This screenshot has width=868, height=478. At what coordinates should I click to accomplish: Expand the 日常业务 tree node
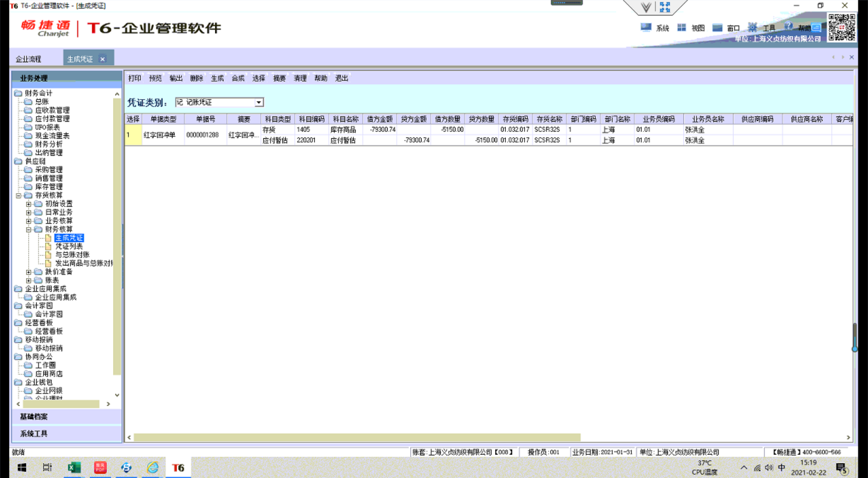[x=29, y=212]
